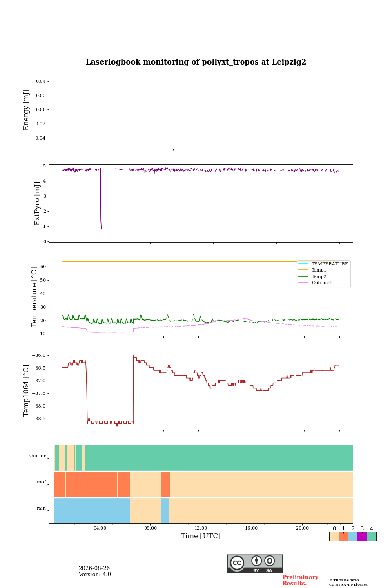Click the 'shutter' row label
The width and height of the screenshot is (392, 588).
click(38, 456)
